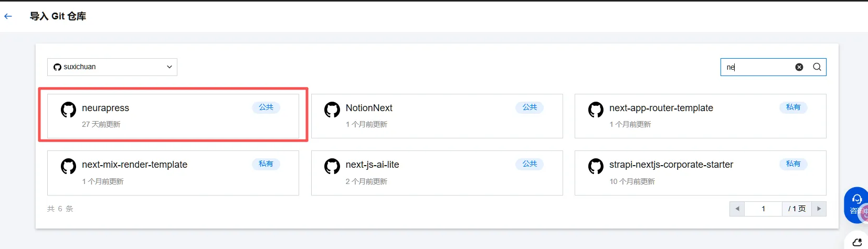
Task: Focus the repository search box
Action: click(x=758, y=67)
